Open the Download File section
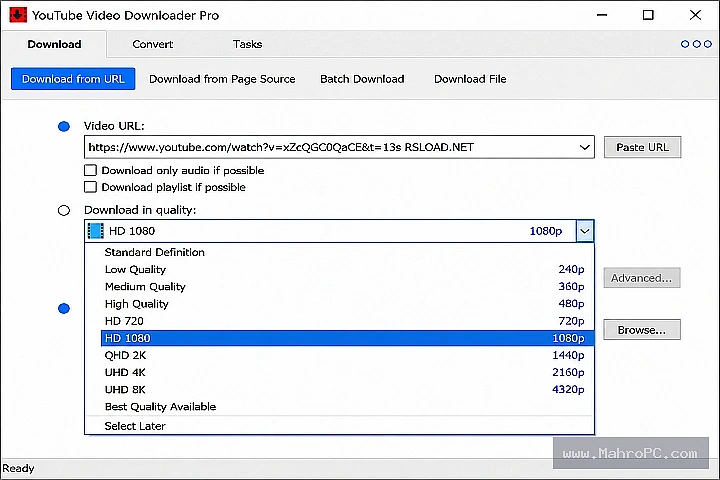The image size is (720, 480). pos(470,79)
